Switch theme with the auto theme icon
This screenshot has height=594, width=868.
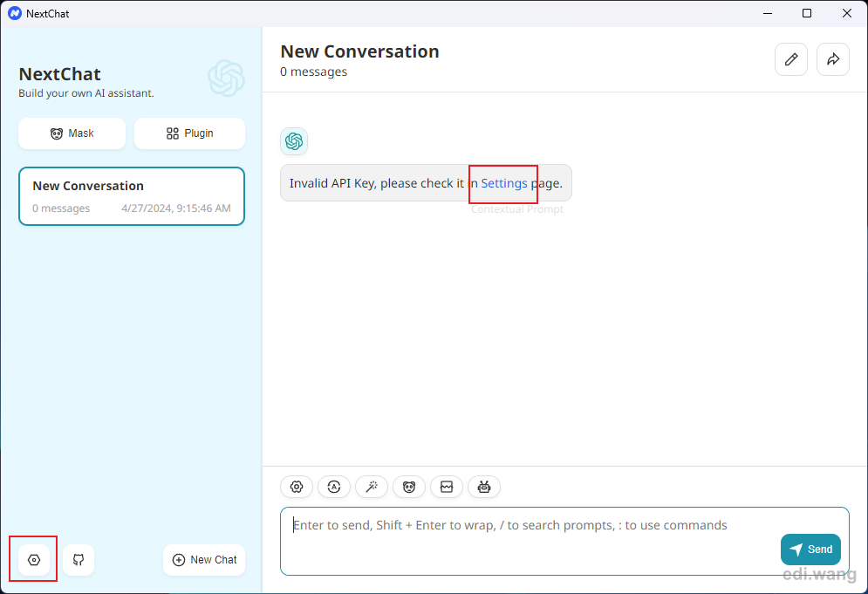click(334, 487)
